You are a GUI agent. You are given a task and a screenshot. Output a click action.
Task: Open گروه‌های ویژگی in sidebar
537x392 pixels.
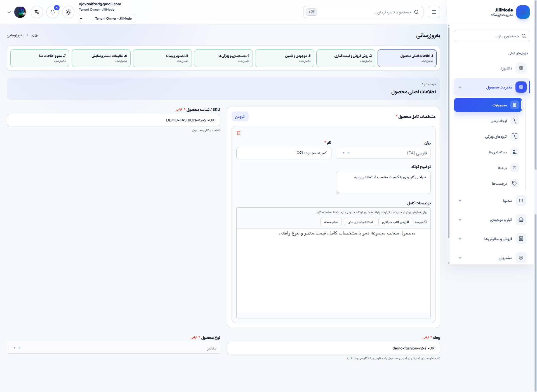(488, 137)
